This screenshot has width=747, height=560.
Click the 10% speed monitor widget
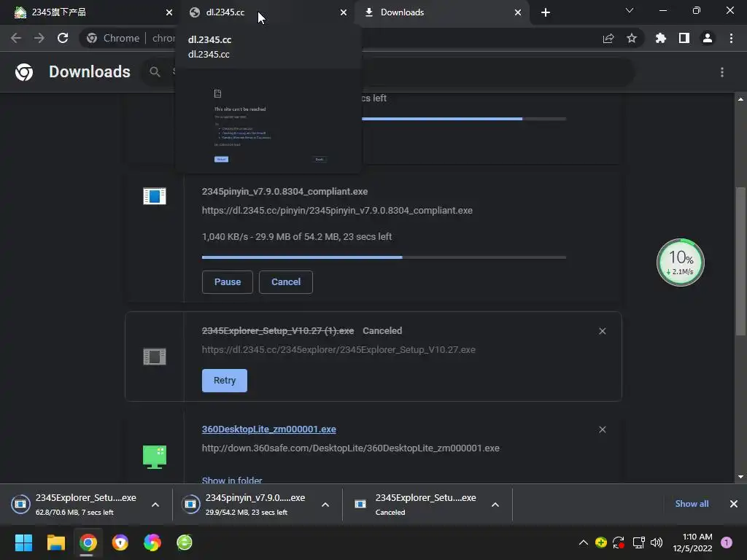pos(681,262)
